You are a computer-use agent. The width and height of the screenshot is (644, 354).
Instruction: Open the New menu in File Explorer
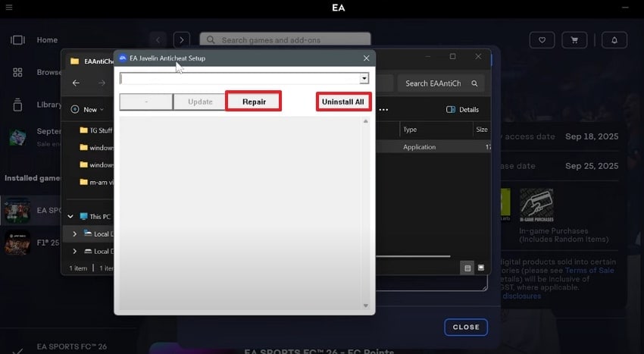[87, 109]
